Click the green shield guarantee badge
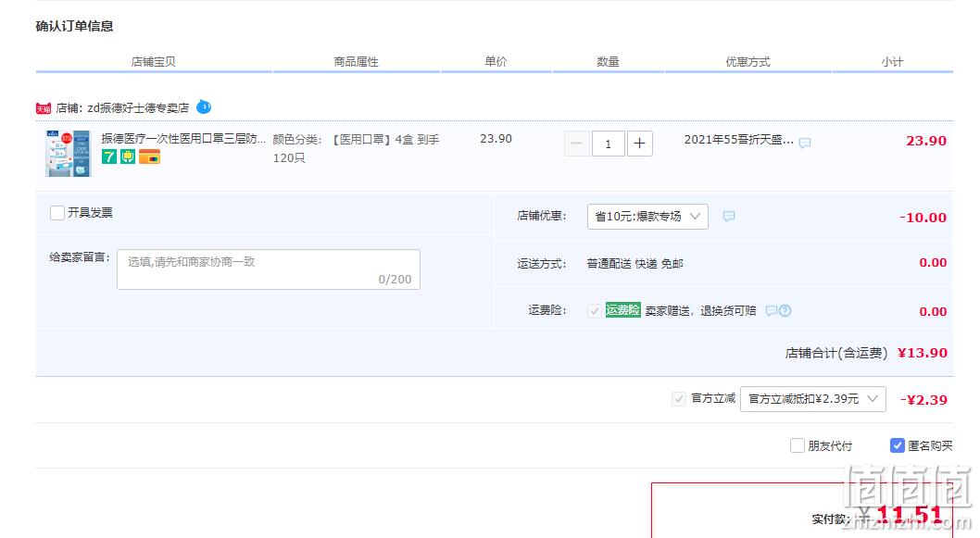The image size is (980, 538). [128, 156]
